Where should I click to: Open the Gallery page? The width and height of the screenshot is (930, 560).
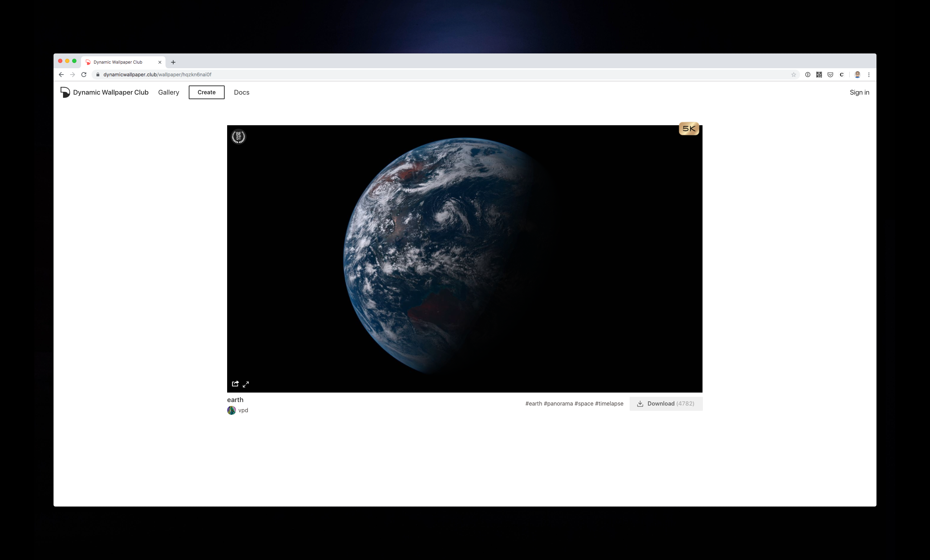168,93
